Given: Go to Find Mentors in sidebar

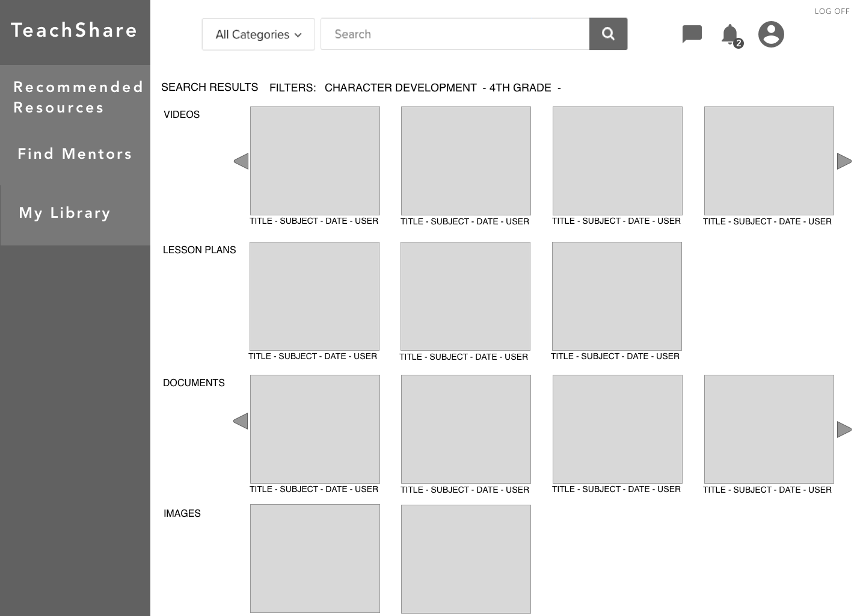Looking at the screenshot, I should coord(75,154).
